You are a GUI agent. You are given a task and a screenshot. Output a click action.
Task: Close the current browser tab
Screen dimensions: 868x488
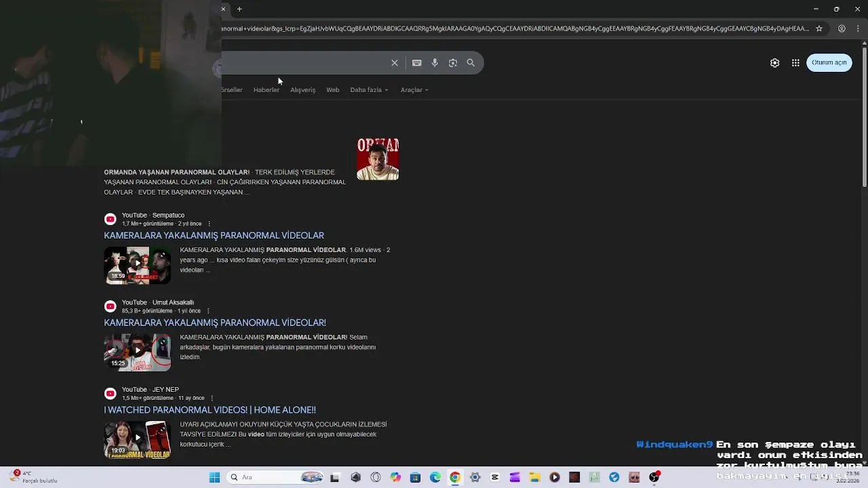[223, 9]
